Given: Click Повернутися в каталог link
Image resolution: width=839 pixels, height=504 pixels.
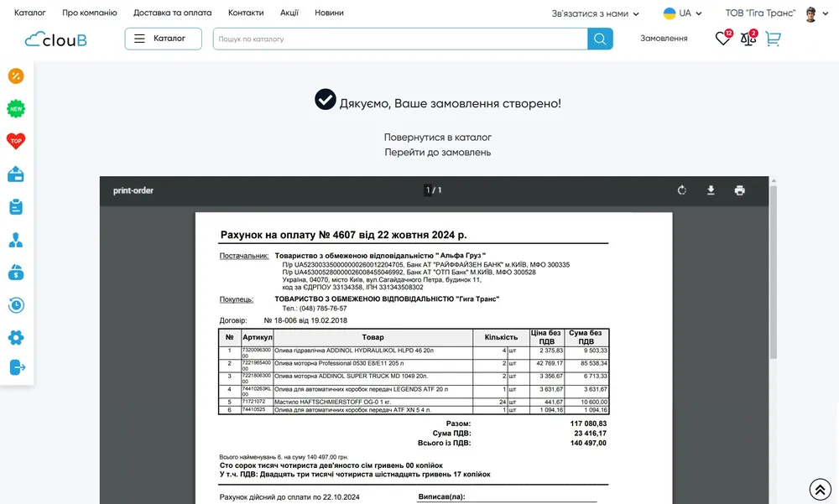Looking at the screenshot, I should (x=438, y=138).
